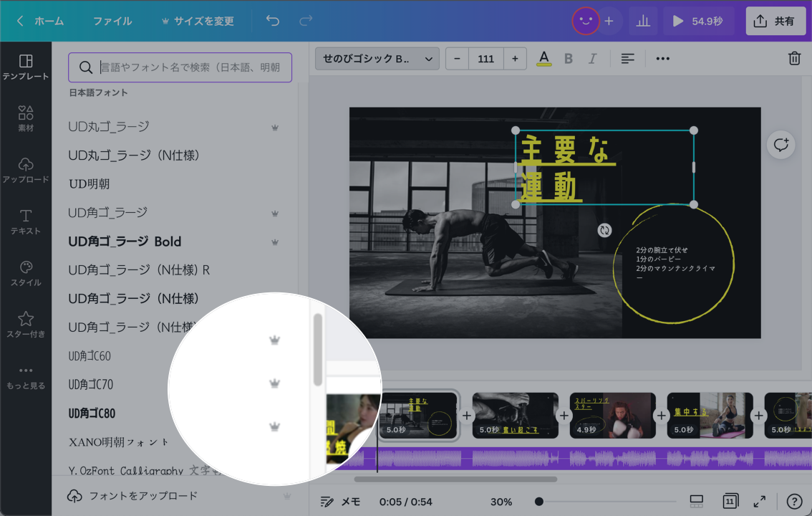This screenshot has height=516, width=812.
Task: Open more text options menu
Action: (x=662, y=59)
